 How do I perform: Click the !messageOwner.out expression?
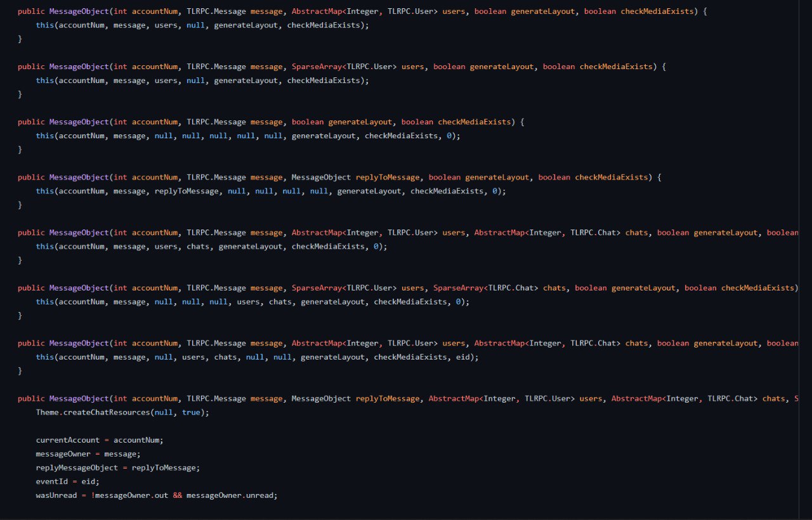(129, 495)
